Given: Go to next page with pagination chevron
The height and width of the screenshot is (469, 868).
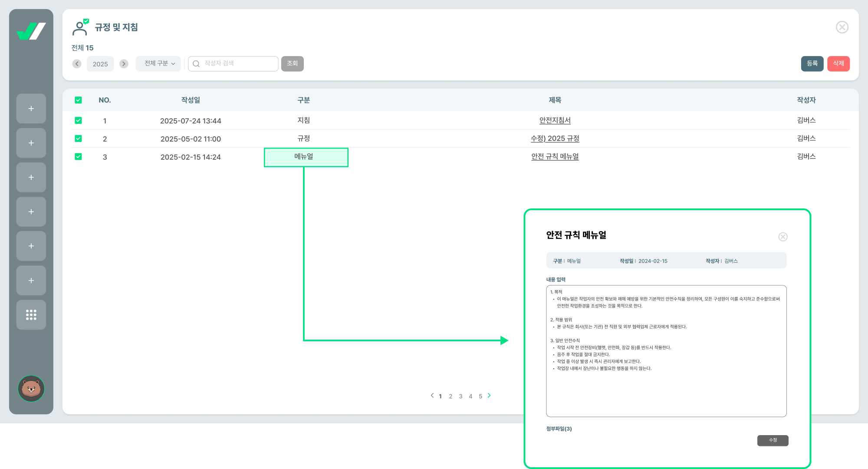Looking at the screenshot, I should point(489,396).
